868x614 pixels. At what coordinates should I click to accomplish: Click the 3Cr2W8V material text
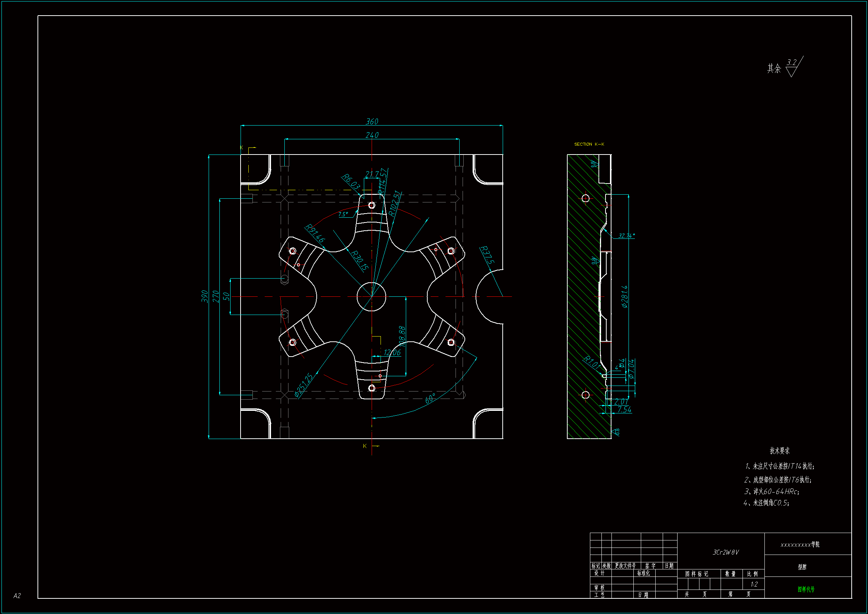(x=725, y=552)
